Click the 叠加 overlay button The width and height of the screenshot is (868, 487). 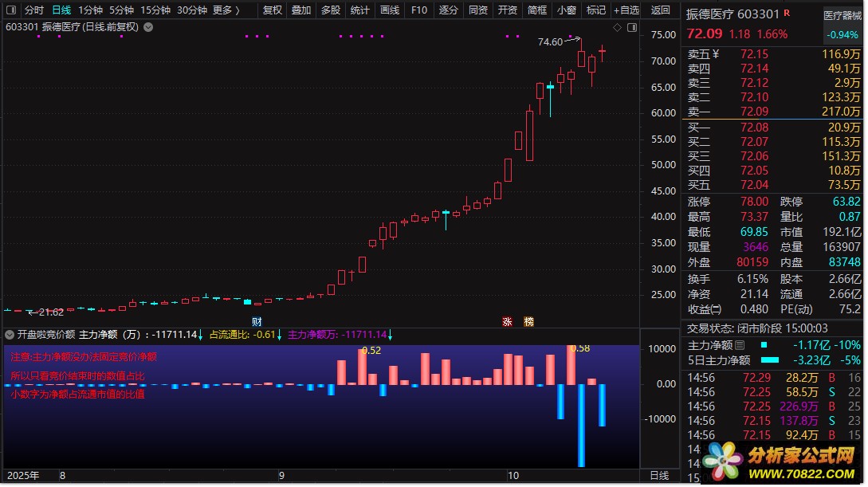301,10
